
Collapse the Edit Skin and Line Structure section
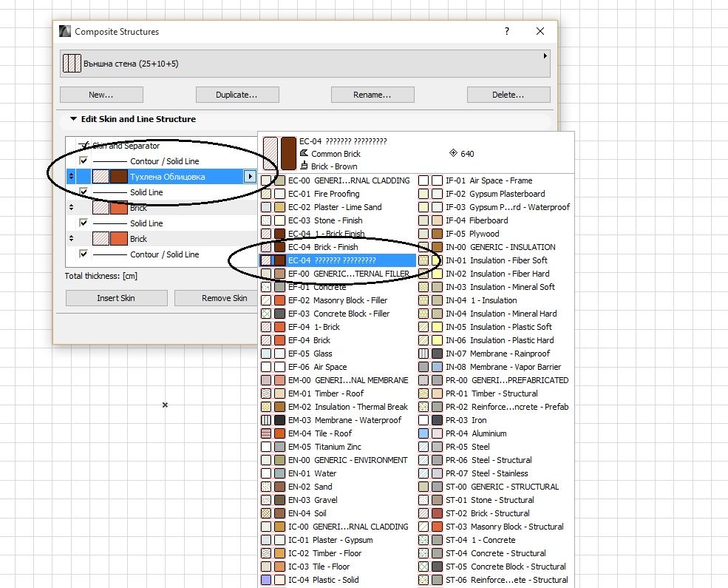coord(72,119)
